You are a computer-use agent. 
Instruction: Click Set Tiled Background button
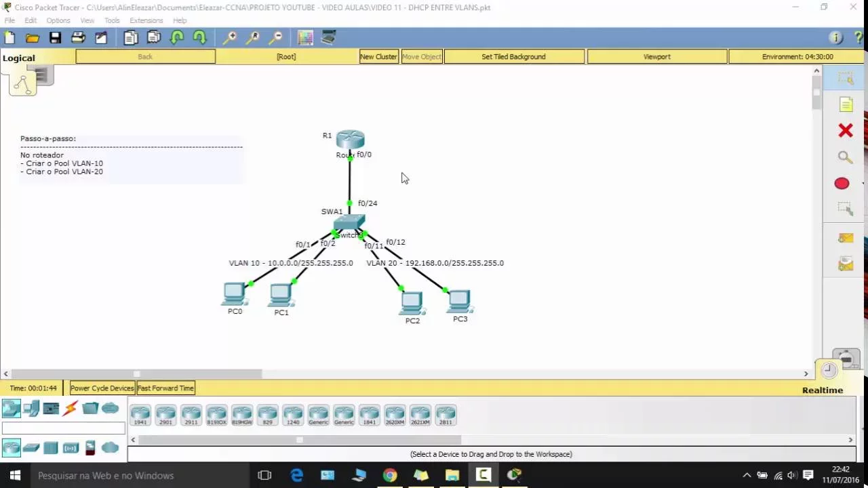(x=513, y=57)
